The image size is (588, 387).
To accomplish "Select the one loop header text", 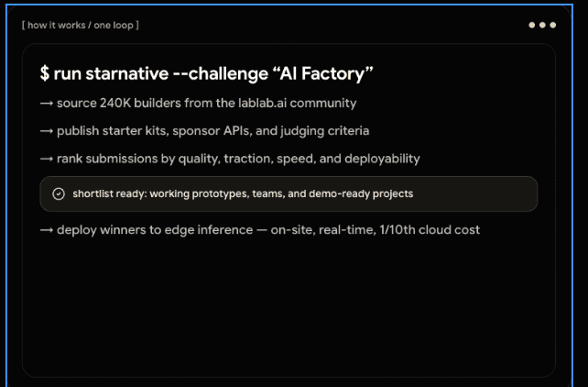I will pyautogui.click(x=114, y=25).
